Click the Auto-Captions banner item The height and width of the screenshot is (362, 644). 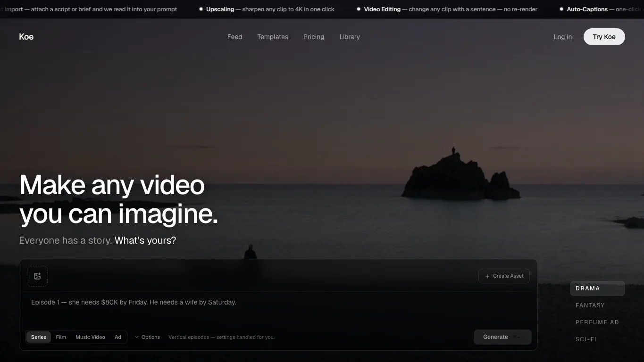(602, 9)
